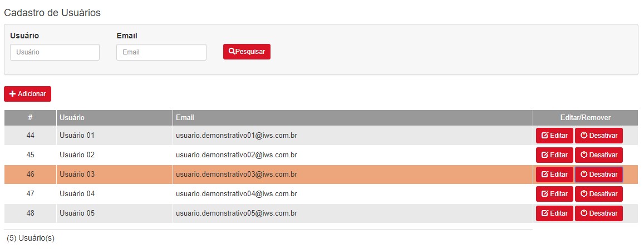Click the Pesquisar search button

247,52
